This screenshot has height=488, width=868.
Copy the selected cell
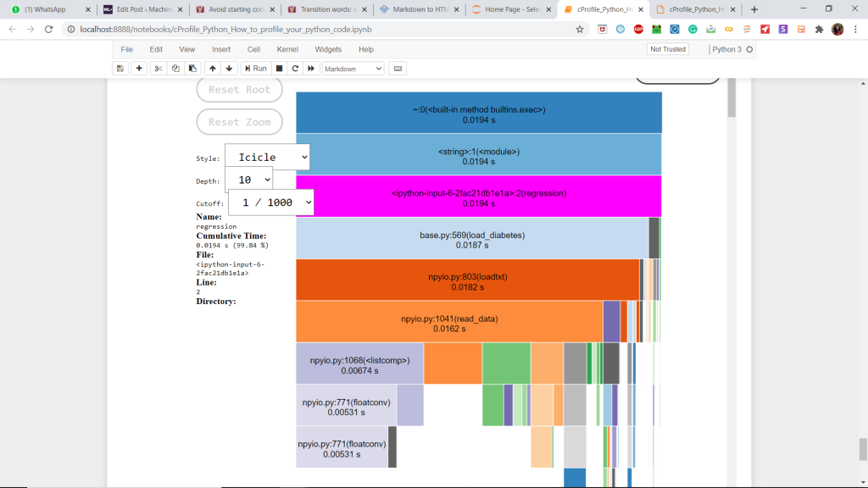click(x=175, y=68)
